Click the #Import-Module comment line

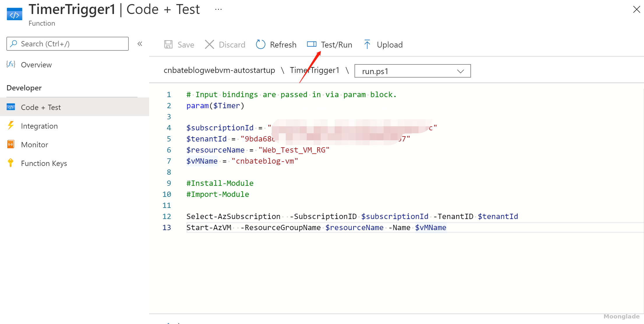[x=218, y=194]
